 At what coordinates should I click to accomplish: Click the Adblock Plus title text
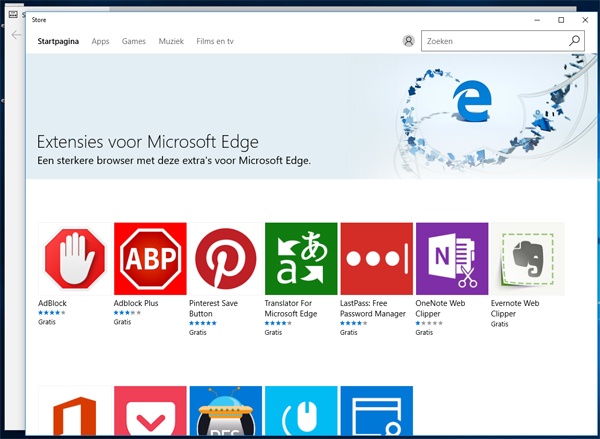pos(136,303)
